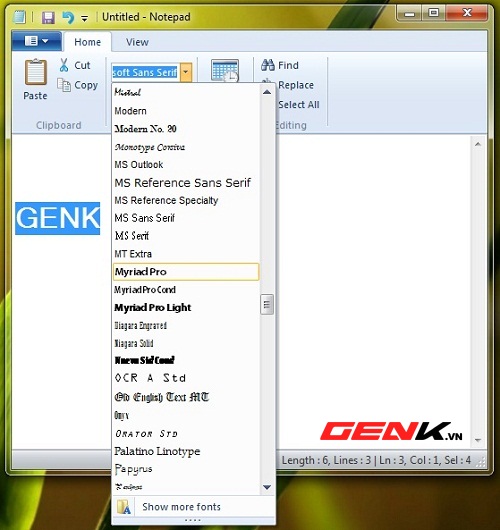Choose the OCR A Std font

click(186, 378)
